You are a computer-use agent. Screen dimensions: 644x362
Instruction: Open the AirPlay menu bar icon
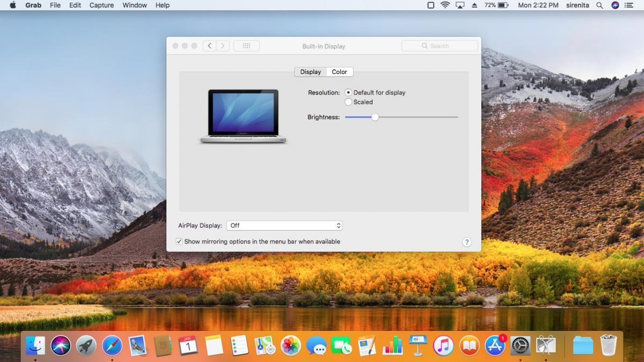click(x=460, y=5)
